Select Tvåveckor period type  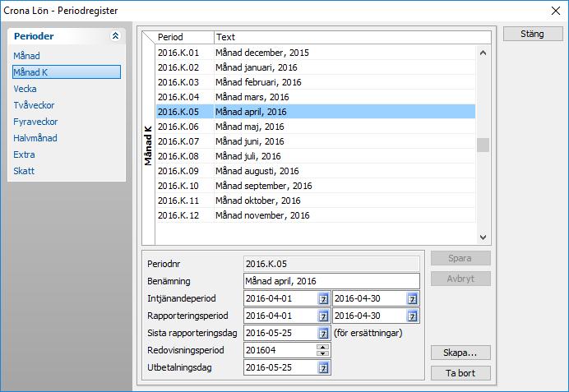(x=34, y=105)
